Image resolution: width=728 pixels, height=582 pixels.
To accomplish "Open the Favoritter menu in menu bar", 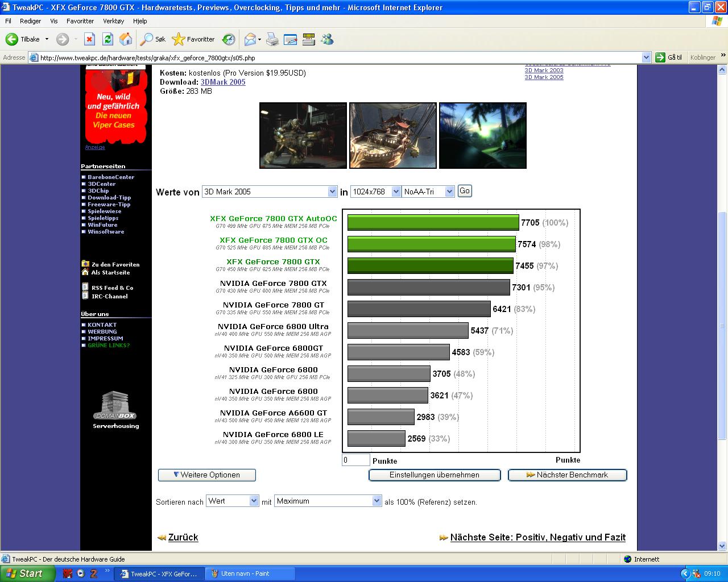I will (x=80, y=21).
